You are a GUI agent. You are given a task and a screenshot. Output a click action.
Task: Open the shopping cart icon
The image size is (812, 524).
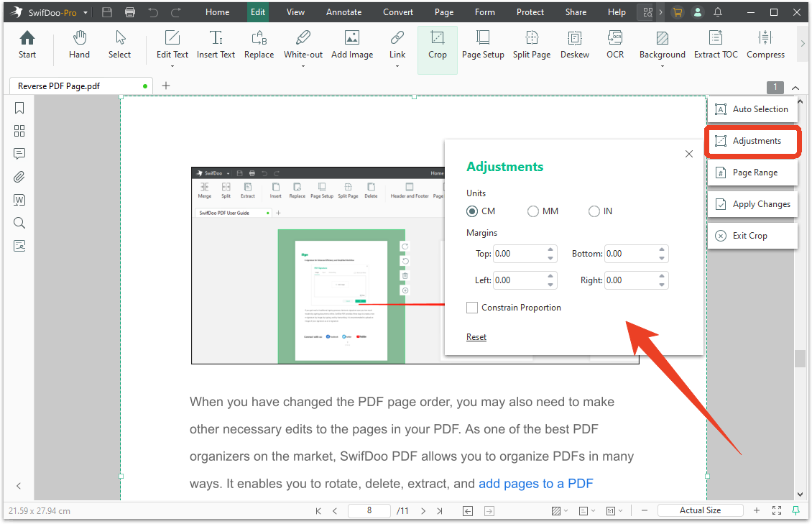click(x=677, y=12)
